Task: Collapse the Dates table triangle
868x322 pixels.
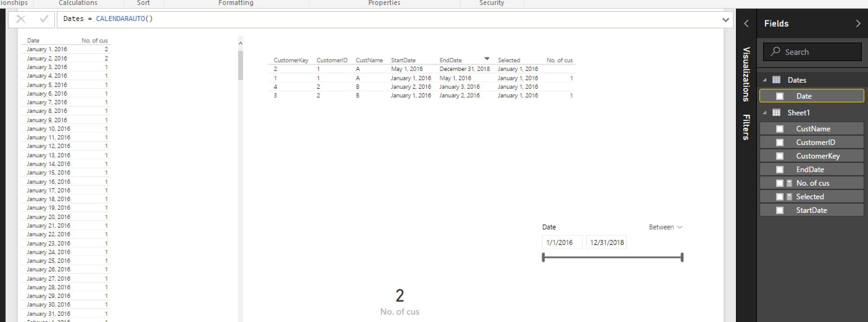Action: point(765,80)
